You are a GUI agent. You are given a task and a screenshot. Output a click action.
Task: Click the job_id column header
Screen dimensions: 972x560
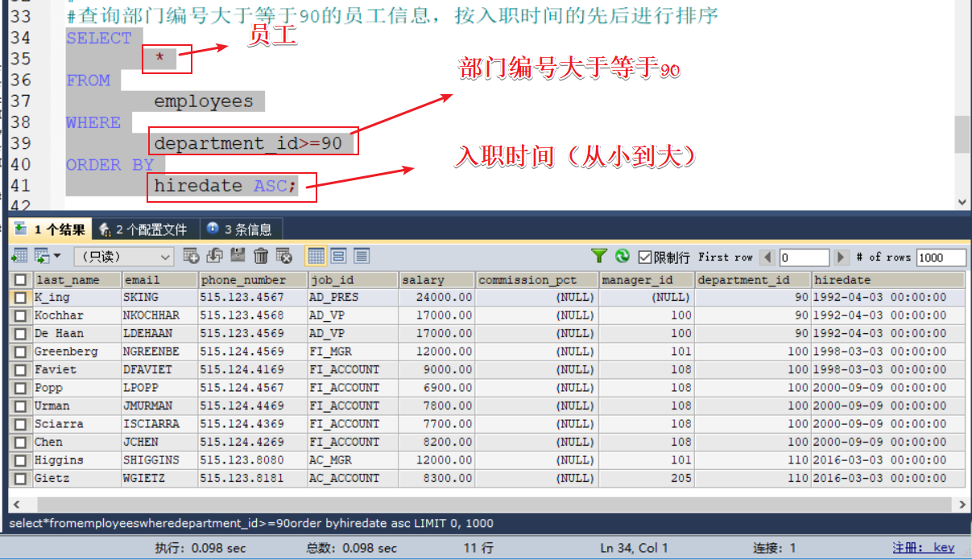point(353,280)
